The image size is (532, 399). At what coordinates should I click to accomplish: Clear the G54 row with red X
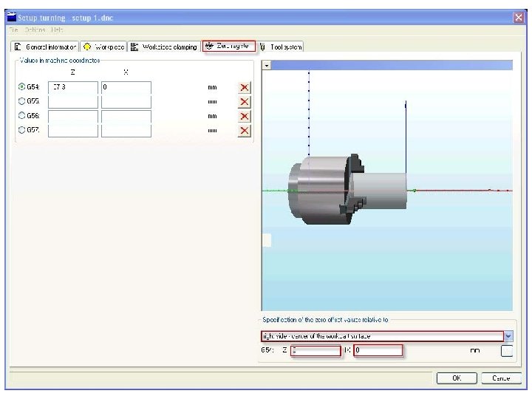(x=245, y=87)
